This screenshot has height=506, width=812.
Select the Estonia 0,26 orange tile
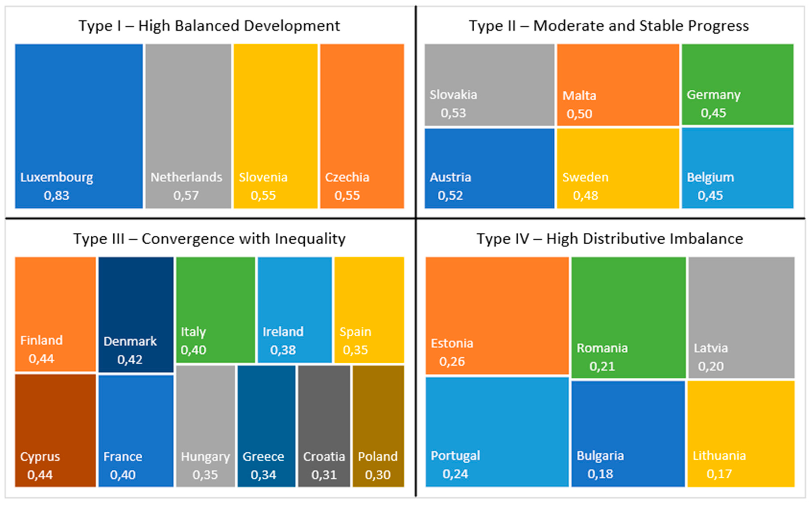pyautogui.click(x=497, y=315)
